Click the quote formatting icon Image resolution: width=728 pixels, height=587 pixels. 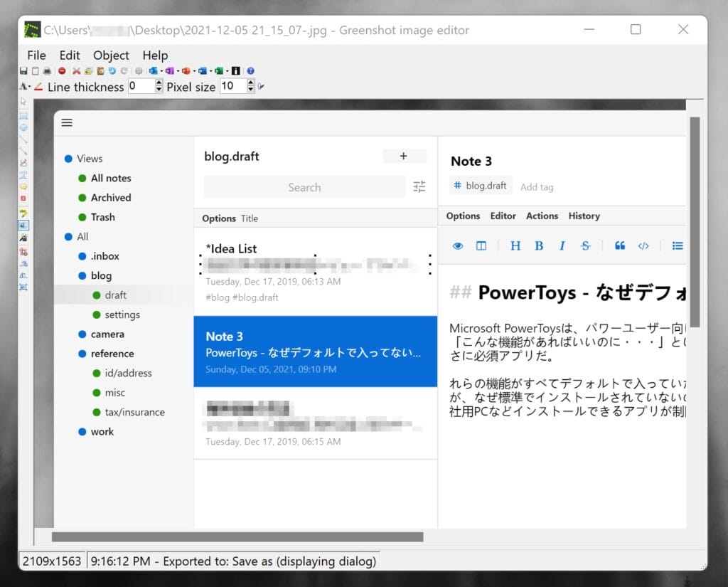(620, 246)
